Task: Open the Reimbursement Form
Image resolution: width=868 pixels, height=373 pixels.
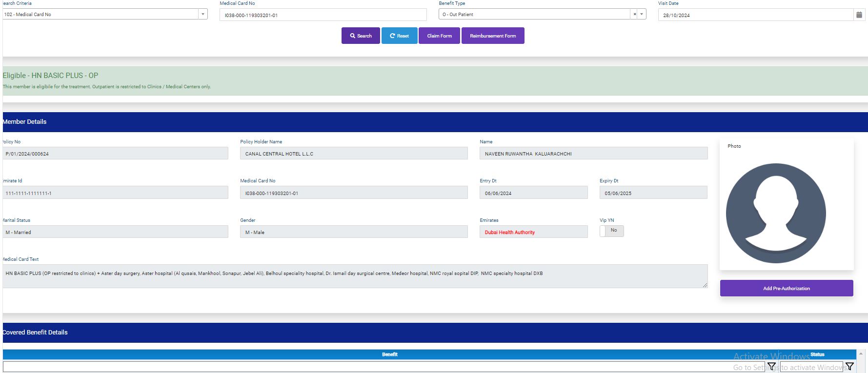Action: (492, 36)
